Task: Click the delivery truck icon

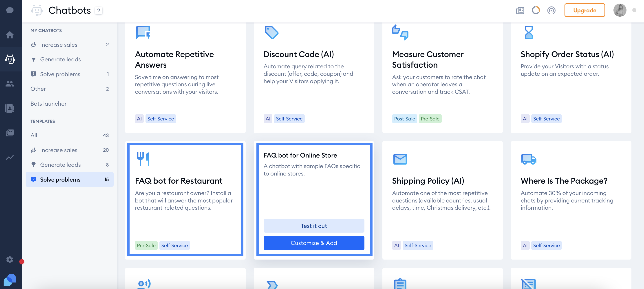Action: pos(529,159)
